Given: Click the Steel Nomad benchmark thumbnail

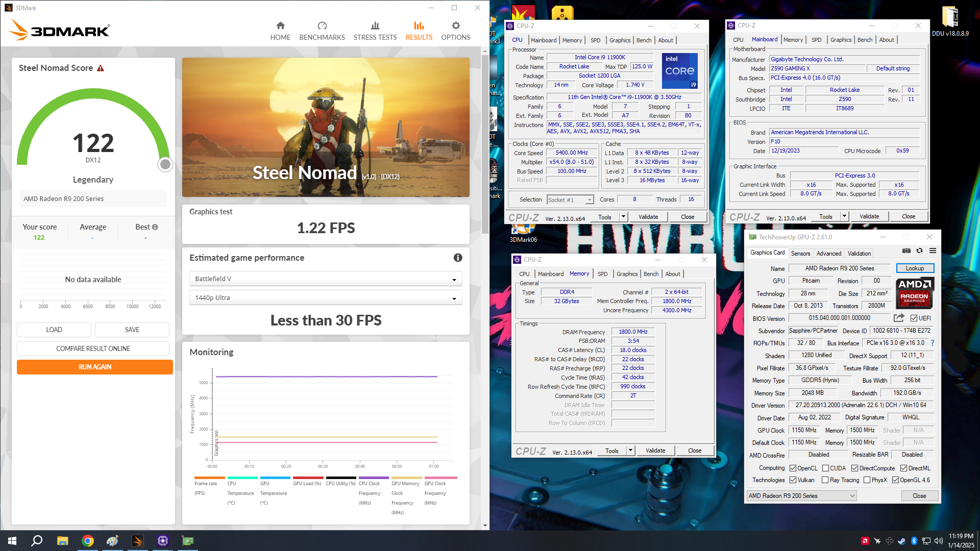Looking at the screenshot, I should click(x=326, y=127).
